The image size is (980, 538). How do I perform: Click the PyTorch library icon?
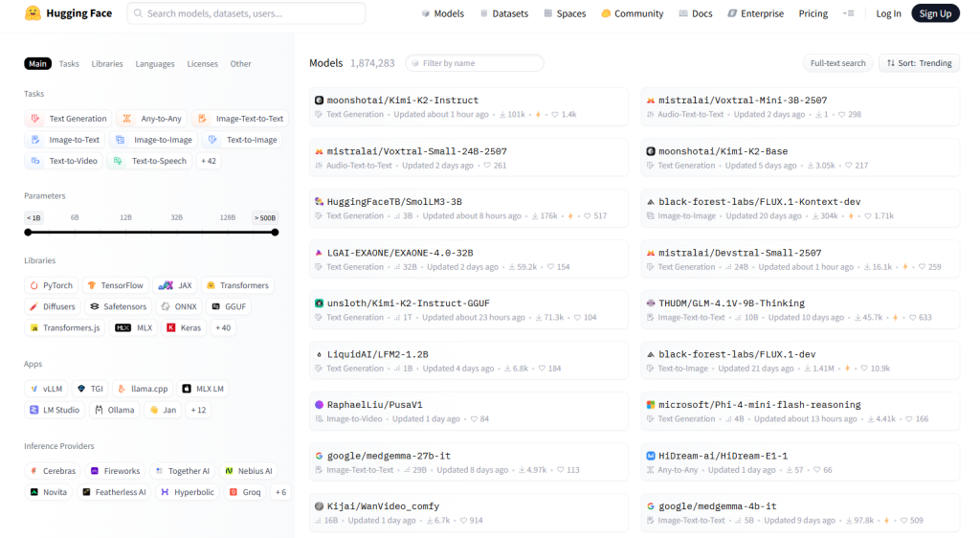(34, 285)
